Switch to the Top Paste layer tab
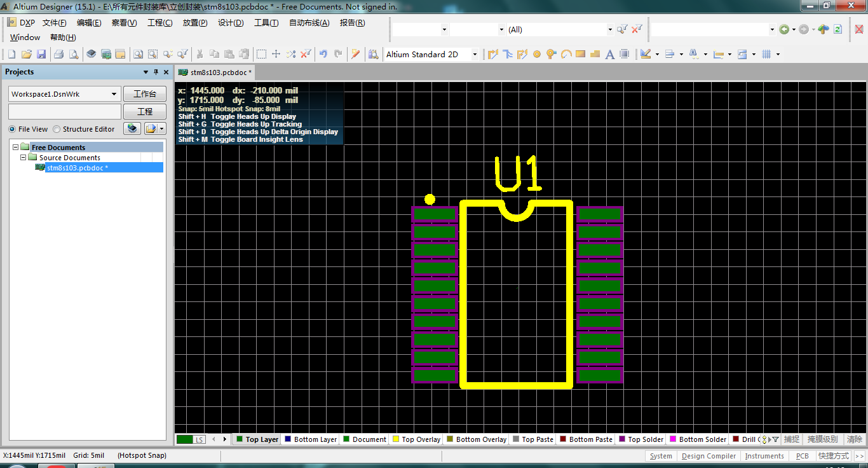The image size is (868, 468). click(533, 439)
